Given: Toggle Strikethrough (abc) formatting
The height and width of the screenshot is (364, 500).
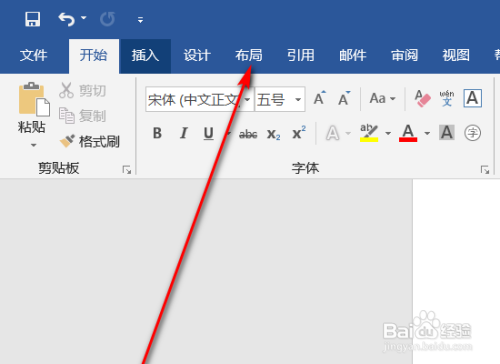Looking at the screenshot, I should pyautogui.click(x=248, y=134).
